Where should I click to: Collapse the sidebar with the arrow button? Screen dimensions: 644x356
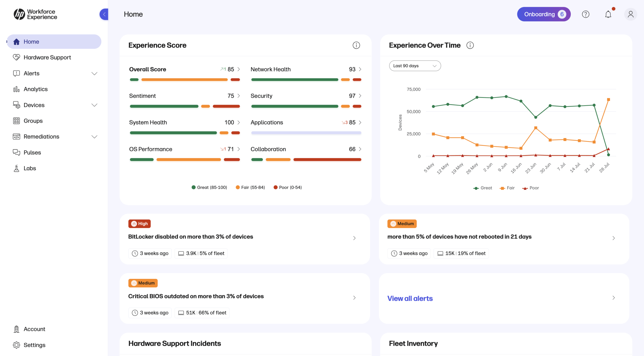(104, 14)
